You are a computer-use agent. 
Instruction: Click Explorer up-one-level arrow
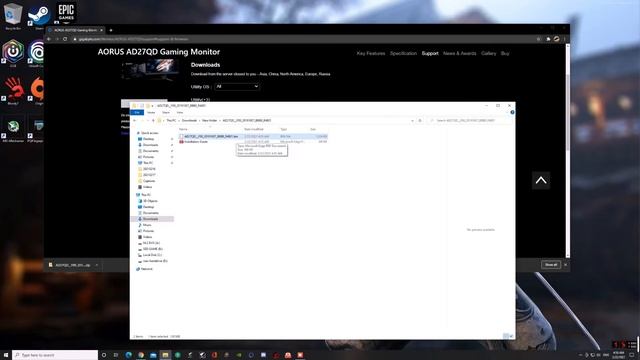coord(153,121)
